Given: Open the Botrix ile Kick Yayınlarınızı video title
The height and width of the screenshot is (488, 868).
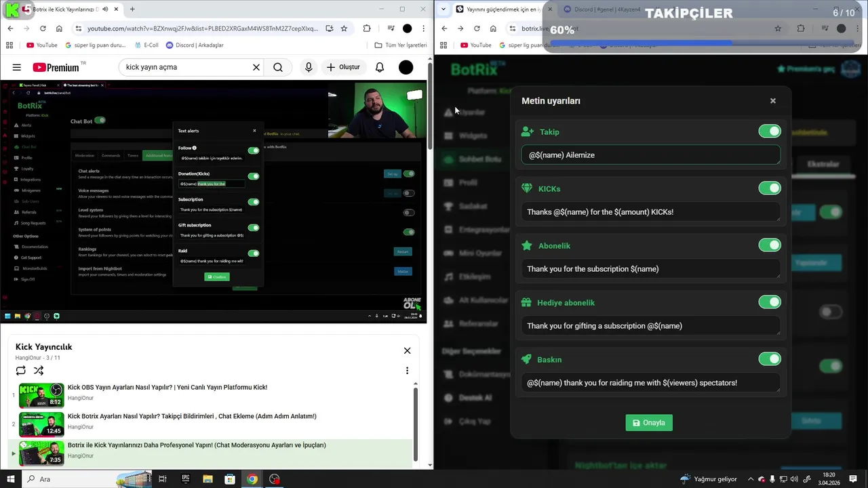Looking at the screenshot, I should [x=197, y=445].
